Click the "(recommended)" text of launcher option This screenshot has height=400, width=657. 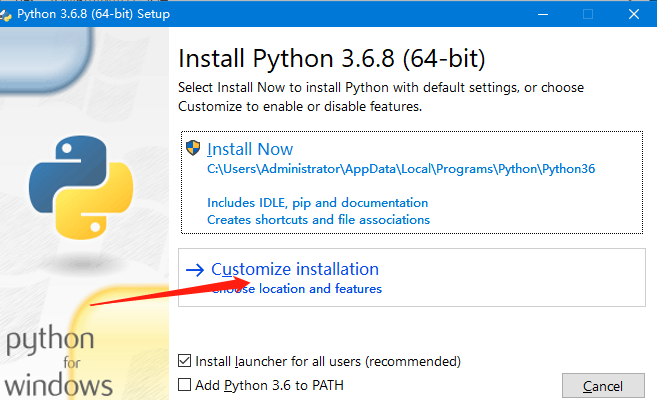coord(413,361)
